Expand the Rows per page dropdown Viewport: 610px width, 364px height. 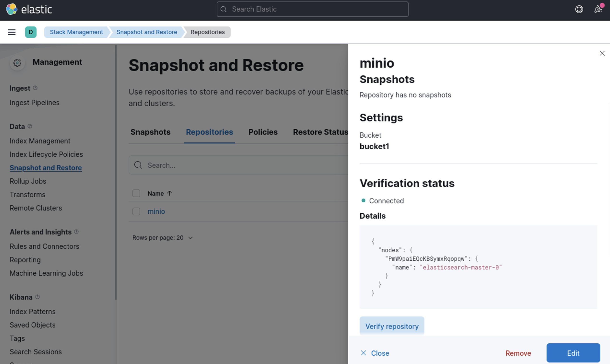[x=162, y=238]
